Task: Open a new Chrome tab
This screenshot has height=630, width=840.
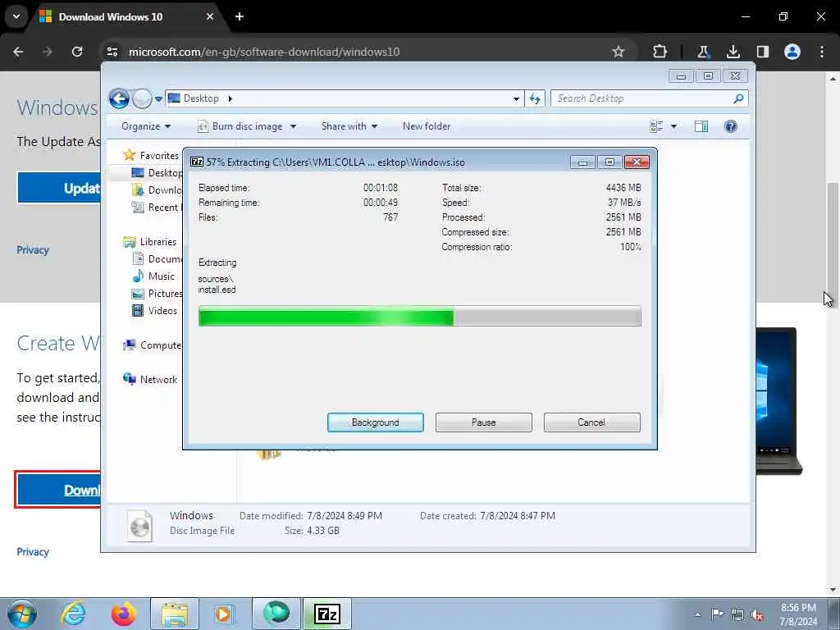Action: click(x=240, y=16)
